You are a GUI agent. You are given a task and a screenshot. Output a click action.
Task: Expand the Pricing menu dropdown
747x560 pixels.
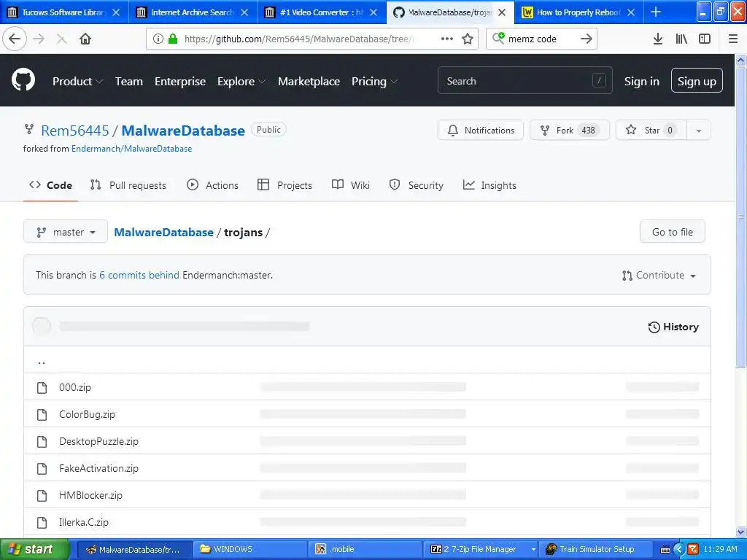tap(374, 82)
